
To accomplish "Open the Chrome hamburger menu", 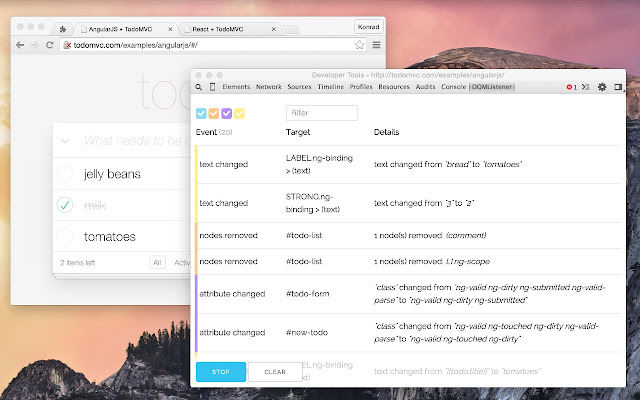I will [376, 45].
